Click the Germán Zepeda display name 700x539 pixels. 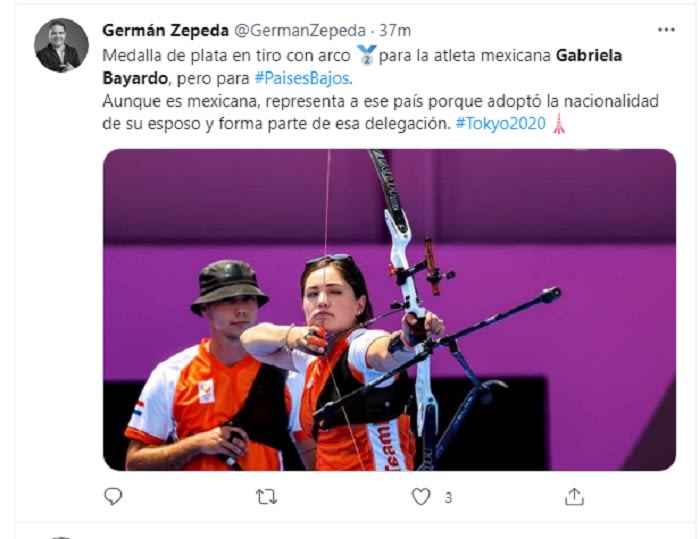[166, 30]
